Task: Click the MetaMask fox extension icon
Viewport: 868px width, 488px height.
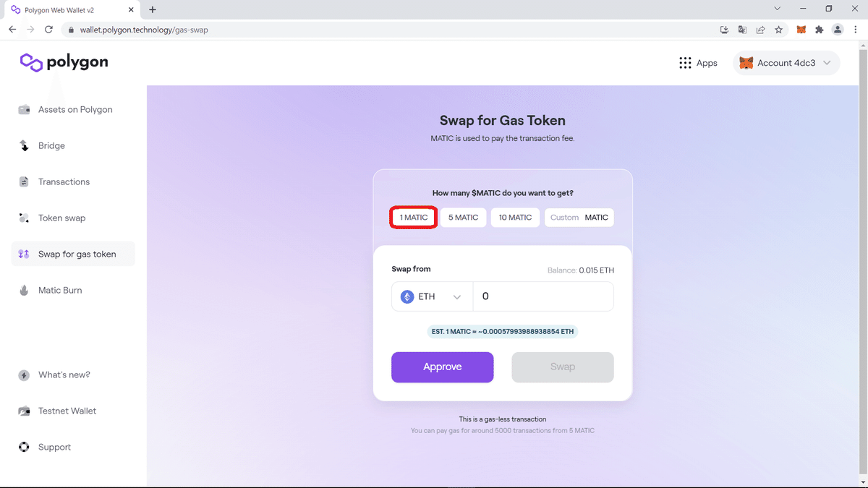Action: (x=801, y=30)
